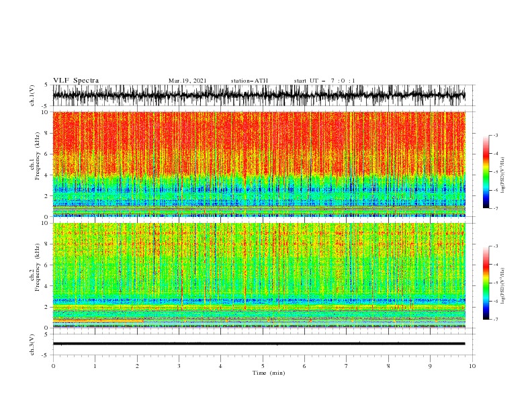Click time axis tick label "2"
Screen dimensions: 532x411
click(x=137, y=366)
